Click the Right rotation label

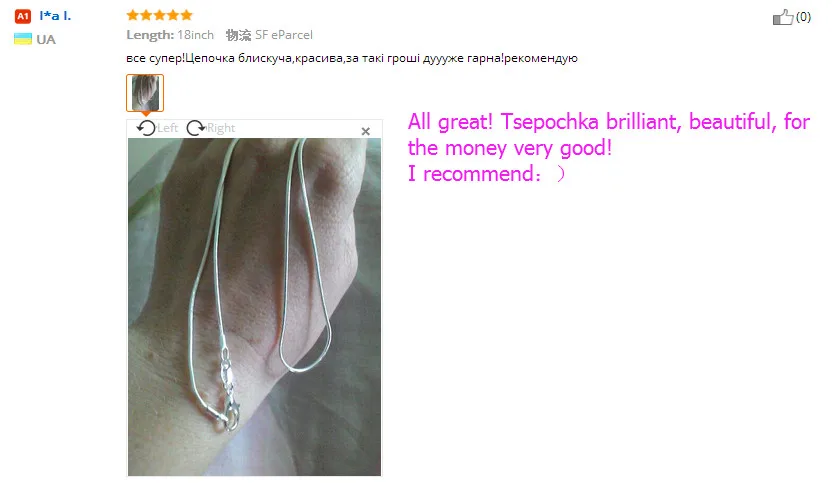click(x=221, y=128)
